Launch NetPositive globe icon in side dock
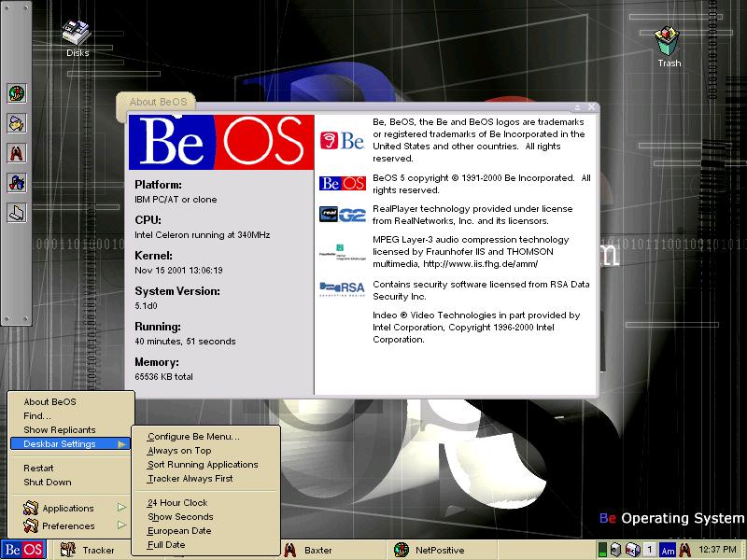Viewport: 747px width, 560px height. (x=17, y=93)
